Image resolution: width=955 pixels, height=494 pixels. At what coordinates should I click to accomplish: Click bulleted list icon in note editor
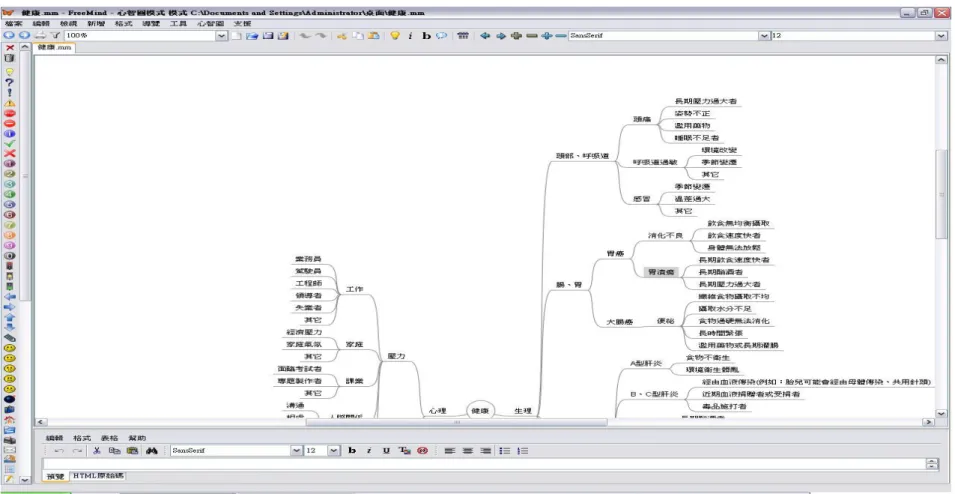click(x=505, y=451)
